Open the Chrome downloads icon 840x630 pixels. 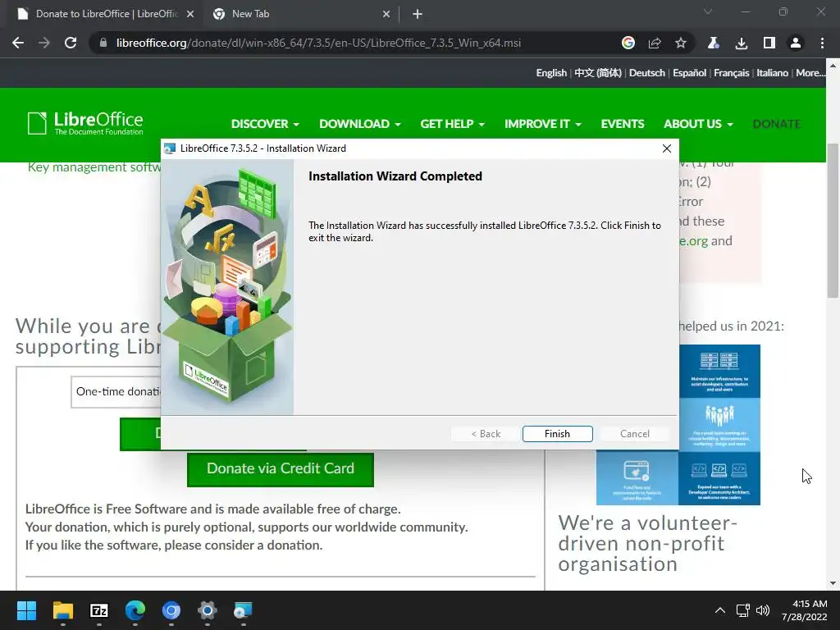point(741,43)
